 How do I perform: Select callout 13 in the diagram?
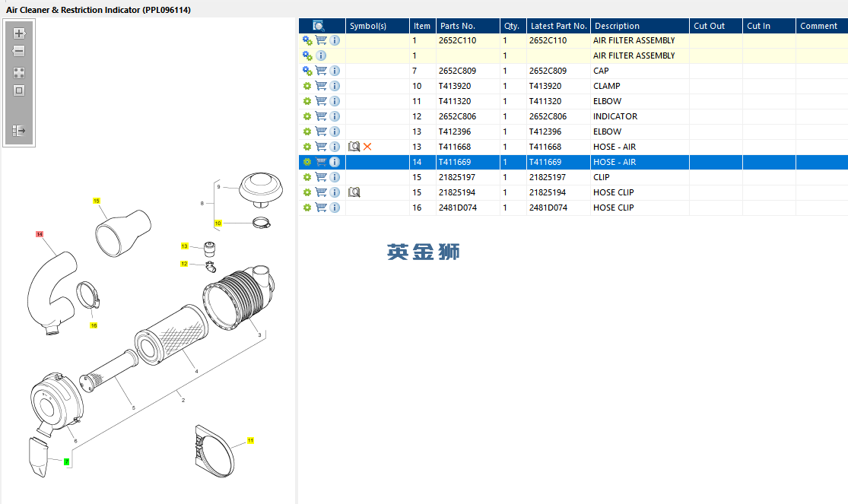pyautogui.click(x=184, y=246)
